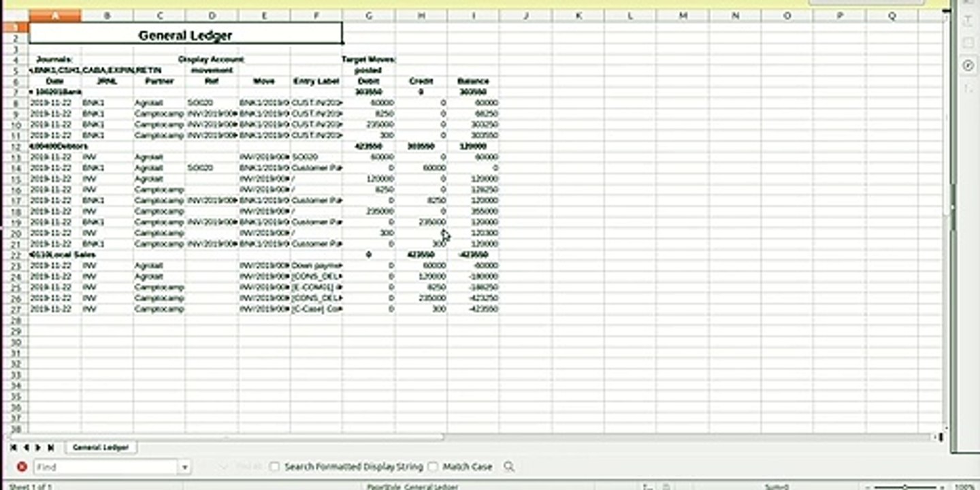Click the 100% zoom level indicator
The width and height of the screenshot is (980, 490).
964,487
